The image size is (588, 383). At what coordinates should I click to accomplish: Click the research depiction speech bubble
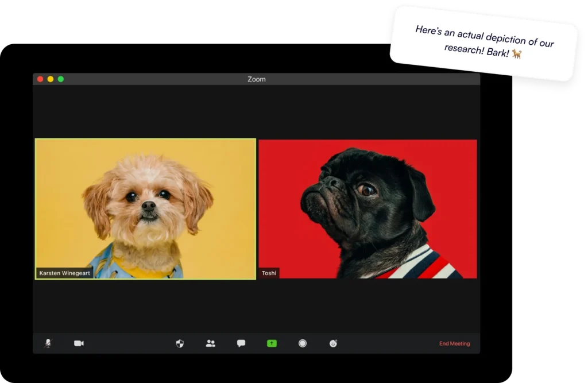[x=484, y=42]
